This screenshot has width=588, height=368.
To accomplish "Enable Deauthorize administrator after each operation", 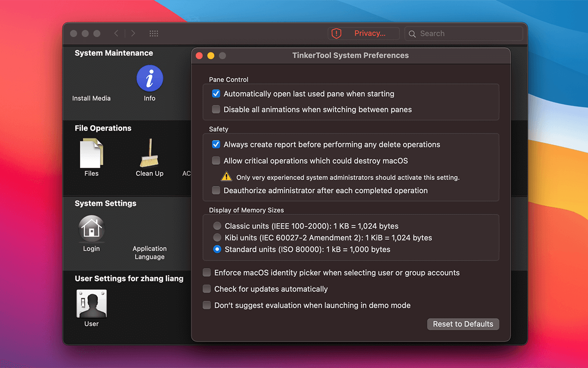I will tap(216, 190).
